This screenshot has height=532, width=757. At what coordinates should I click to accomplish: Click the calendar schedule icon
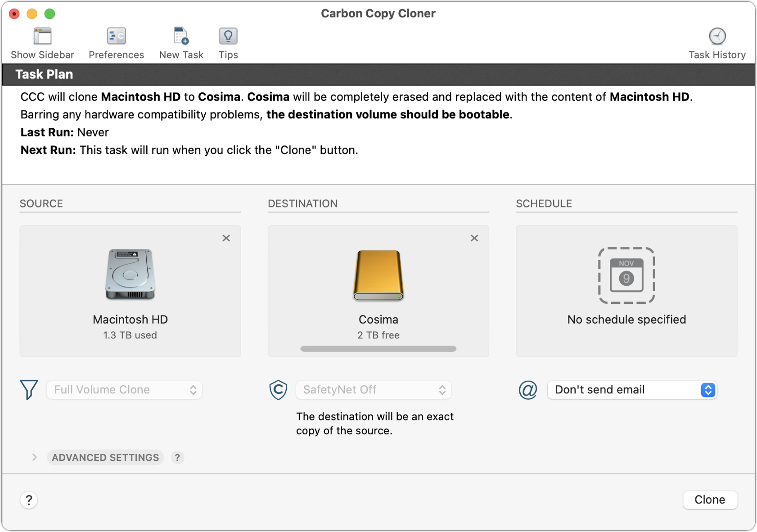[x=626, y=275]
